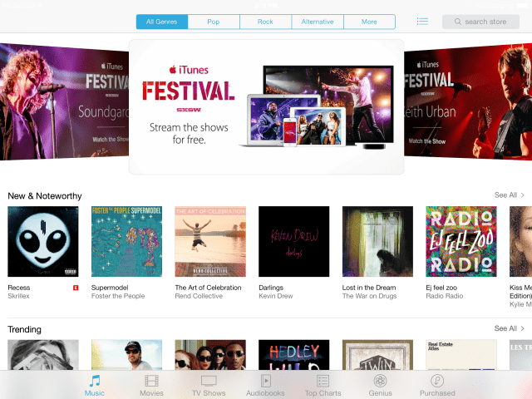Open the first black-and-white trending cover
532x399 pixels.
click(x=43, y=355)
